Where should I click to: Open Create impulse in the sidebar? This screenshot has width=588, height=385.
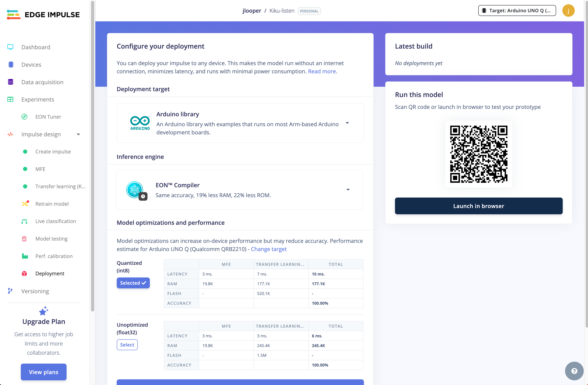tap(53, 152)
